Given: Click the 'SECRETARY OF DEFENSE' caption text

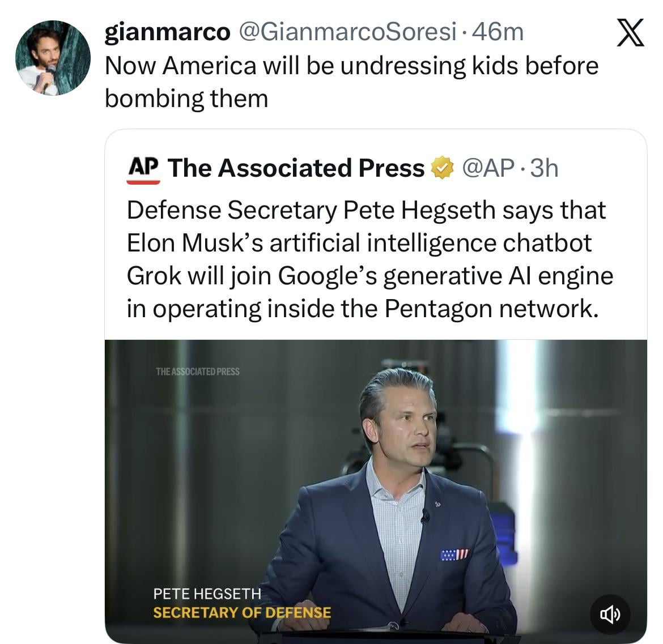Looking at the screenshot, I should 242,612.
